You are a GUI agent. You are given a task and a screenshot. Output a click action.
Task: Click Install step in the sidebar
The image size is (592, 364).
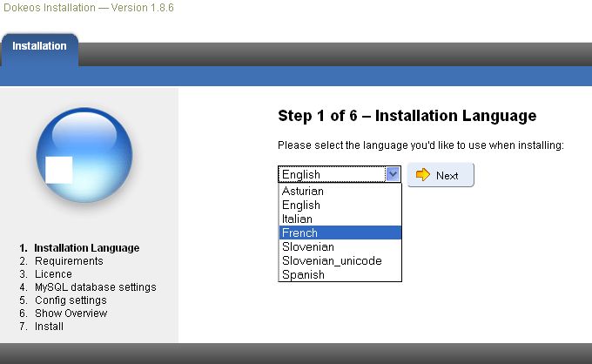click(49, 327)
